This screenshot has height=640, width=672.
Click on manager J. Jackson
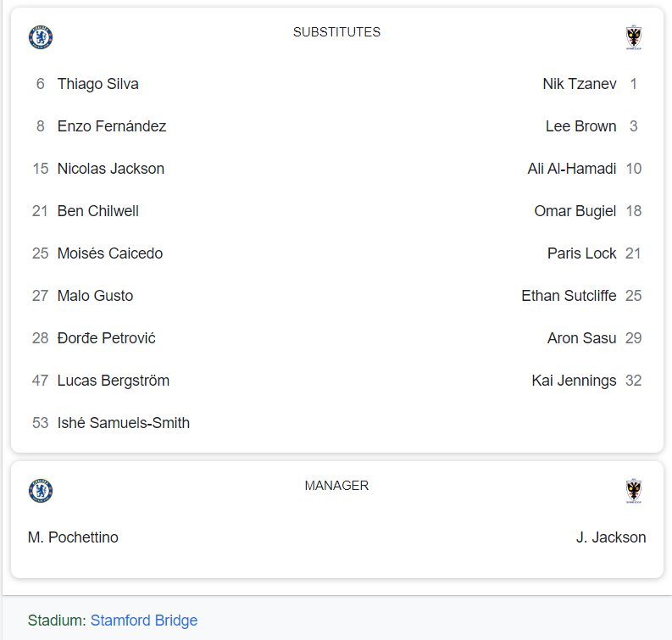[611, 537]
